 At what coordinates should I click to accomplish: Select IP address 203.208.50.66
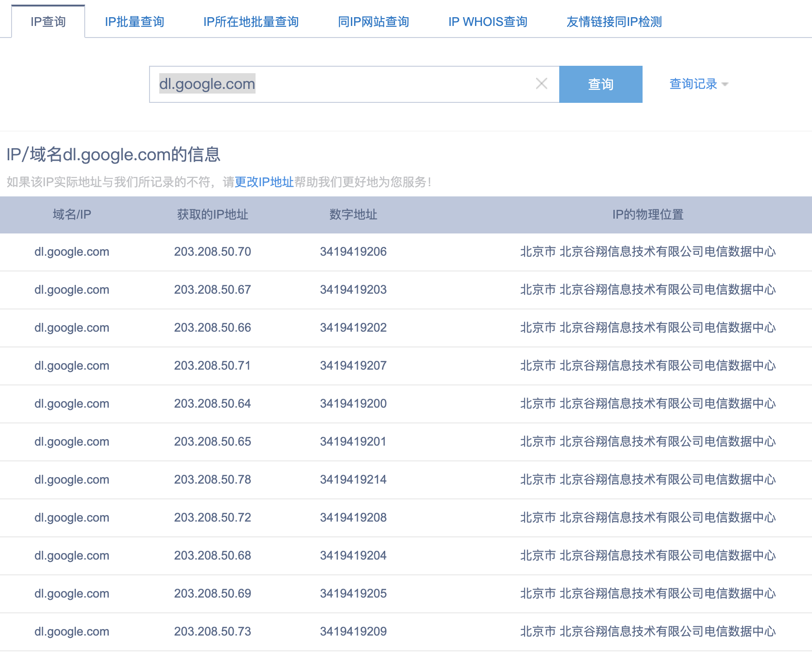212,327
